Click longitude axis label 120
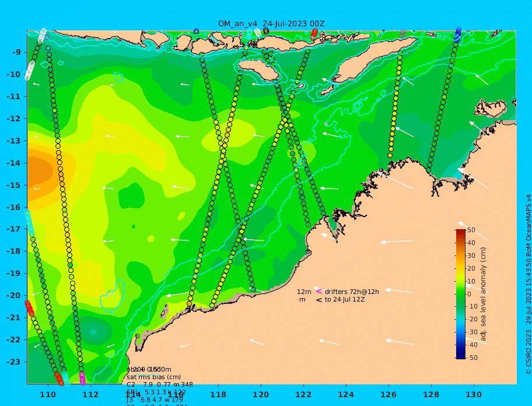Viewport: 532px width, 406px height. [x=261, y=394]
